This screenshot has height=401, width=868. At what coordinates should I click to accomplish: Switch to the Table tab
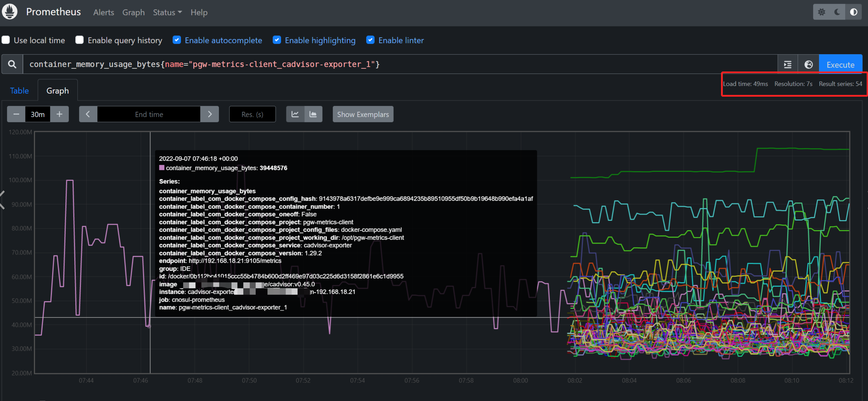pos(19,90)
